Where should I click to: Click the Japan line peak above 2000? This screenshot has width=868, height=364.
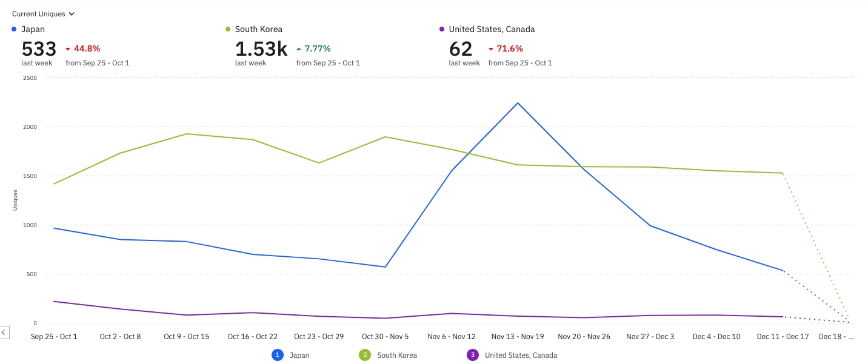[518, 103]
